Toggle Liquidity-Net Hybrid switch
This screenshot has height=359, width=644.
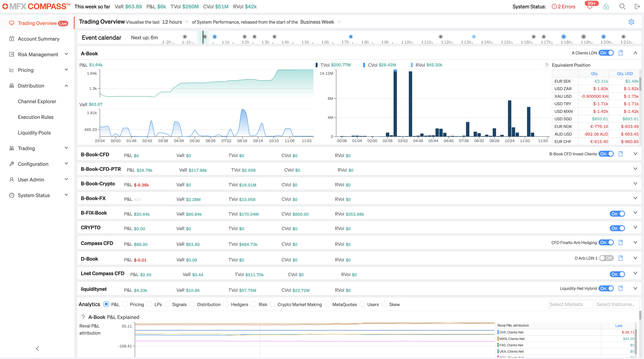[606, 289]
